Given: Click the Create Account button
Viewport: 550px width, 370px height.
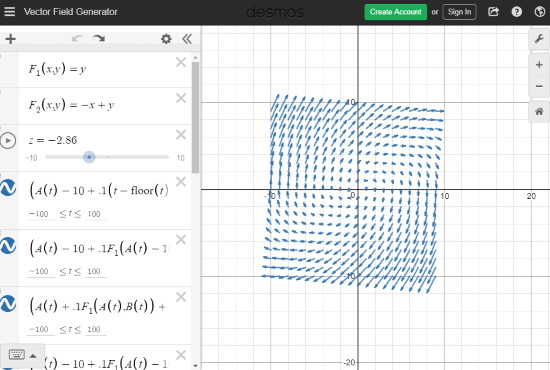Looking at the screenshot, I should [x=396, y=12].
